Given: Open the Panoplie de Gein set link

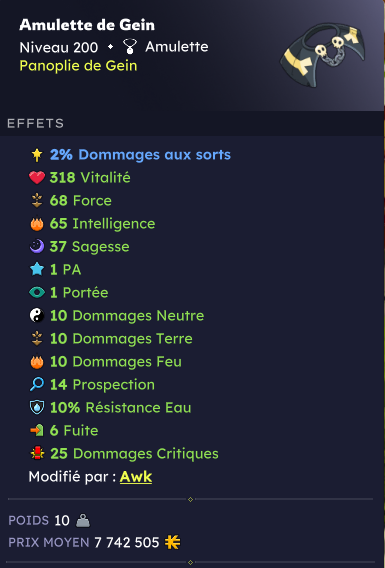Looking at the screenshot, I should click(78, 66).
